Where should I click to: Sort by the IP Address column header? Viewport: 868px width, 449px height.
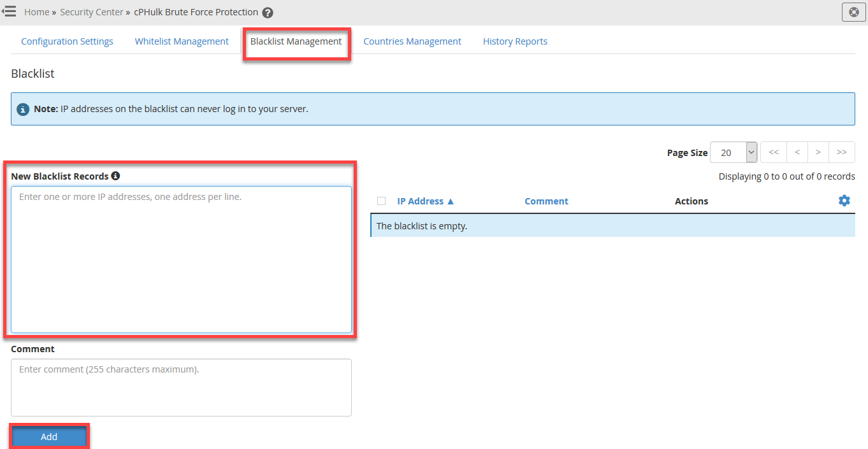point(426,201)
